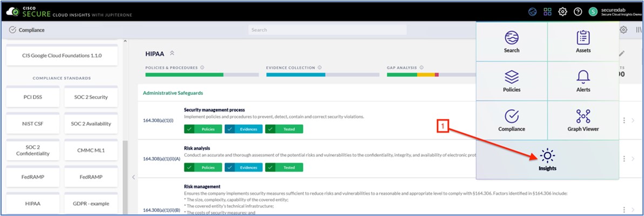Click the Security management process title
Image resolution: width=644 pixels, height=216 pixels.
(214, 110)
